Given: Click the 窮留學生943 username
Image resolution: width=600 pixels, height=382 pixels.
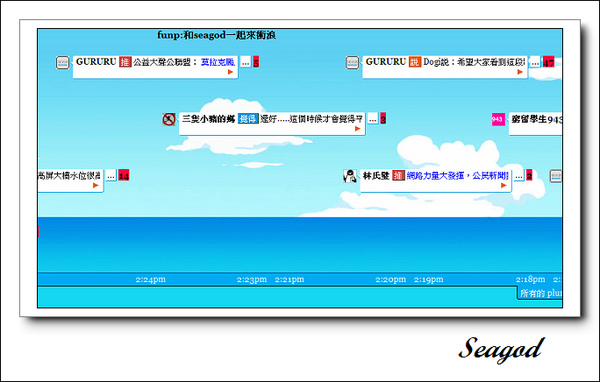Looking at the screenshot, I should click(x=536, y=119).
